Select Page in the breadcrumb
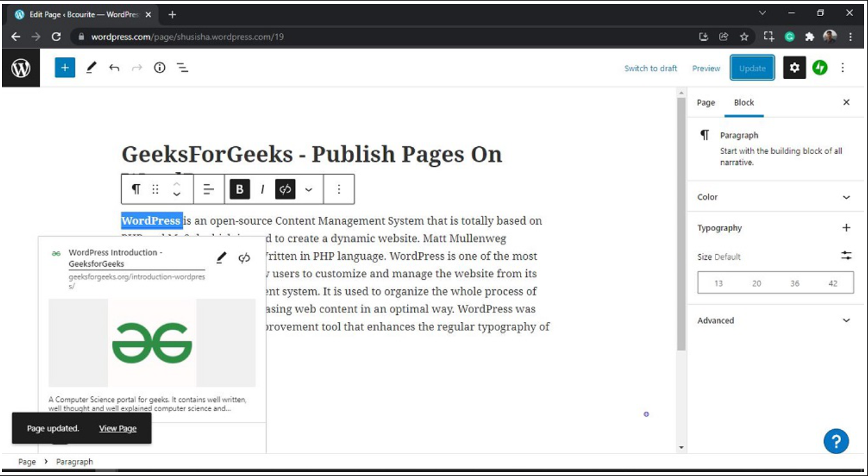 27,461
